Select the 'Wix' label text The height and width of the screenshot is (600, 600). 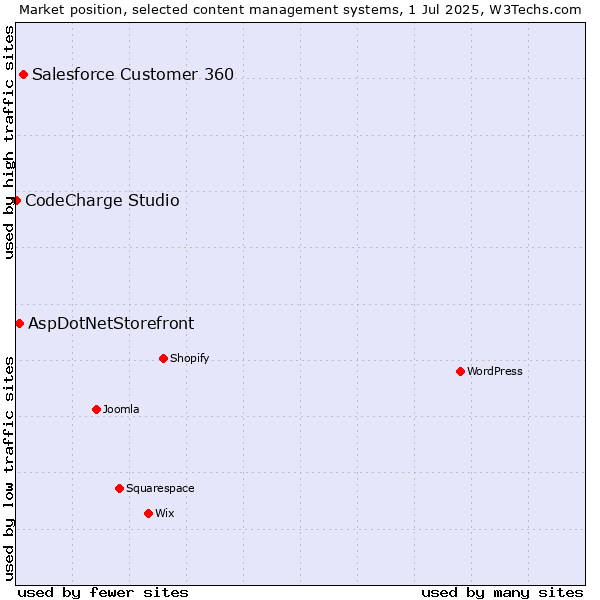(x=165, y=513)
